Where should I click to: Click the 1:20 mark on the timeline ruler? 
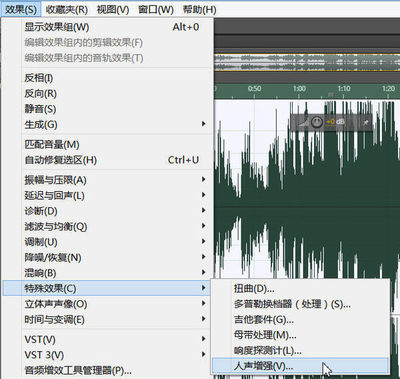click(389, 89)
